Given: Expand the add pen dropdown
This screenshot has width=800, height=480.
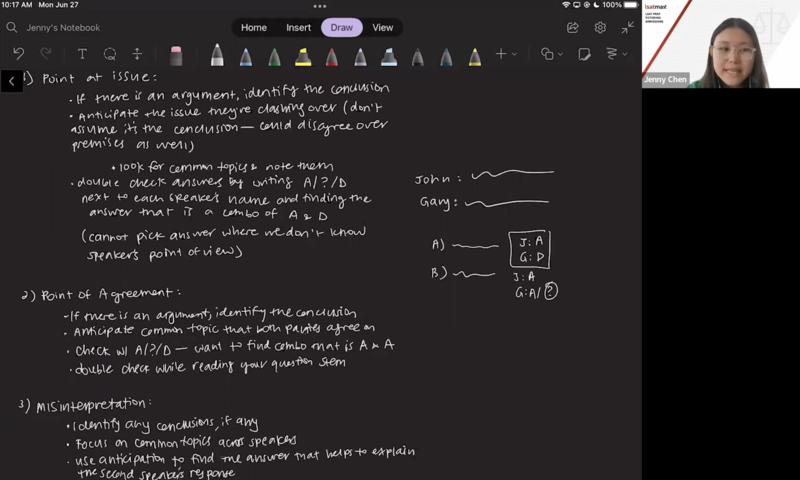Looking at the screenshot, I should 505,54.
